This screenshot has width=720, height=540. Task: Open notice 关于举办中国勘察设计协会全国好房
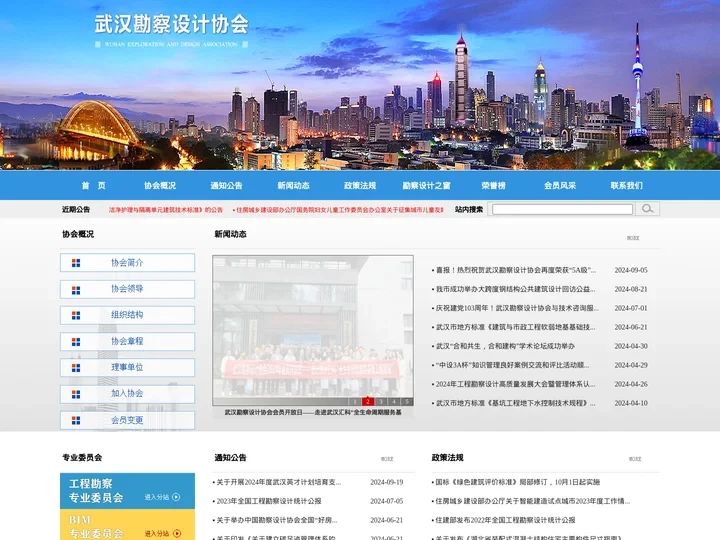(x=276, y=520)
